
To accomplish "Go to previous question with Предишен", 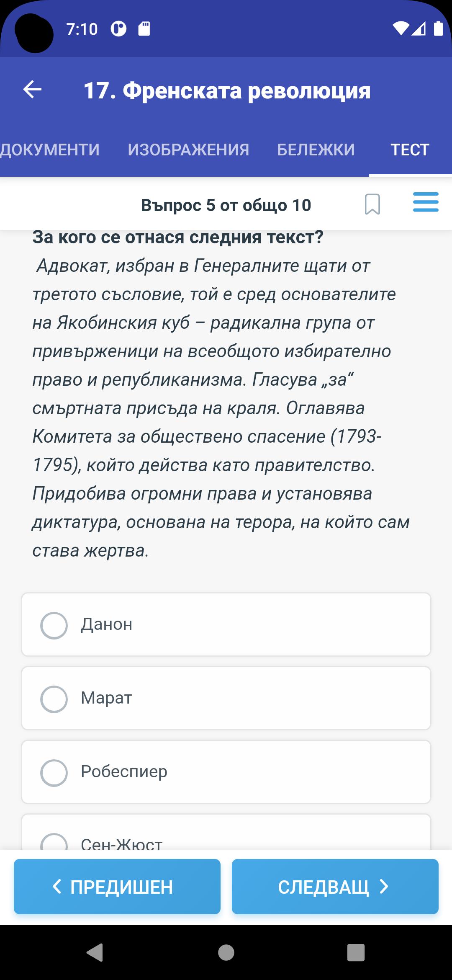I will click(117, 887).
